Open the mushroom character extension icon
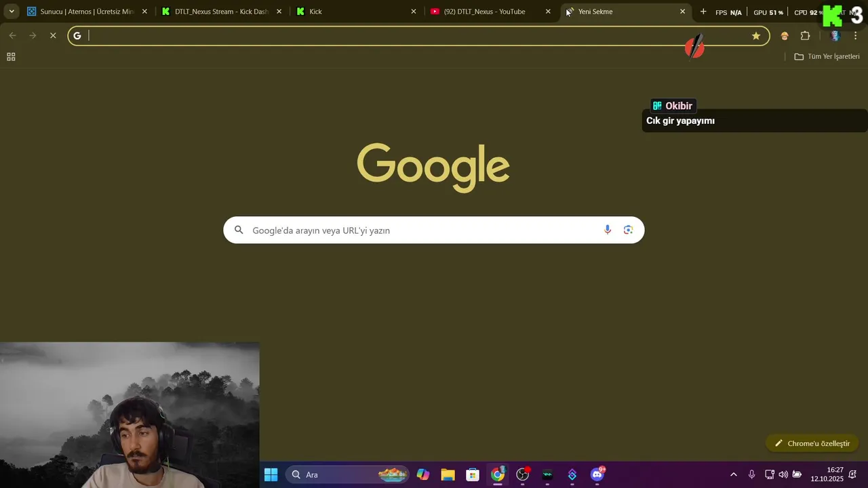The image size is (868, 488). coord(785,36)
